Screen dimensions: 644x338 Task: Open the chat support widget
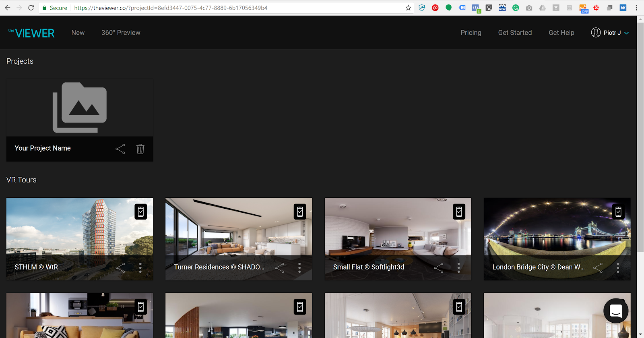point(616,311)
